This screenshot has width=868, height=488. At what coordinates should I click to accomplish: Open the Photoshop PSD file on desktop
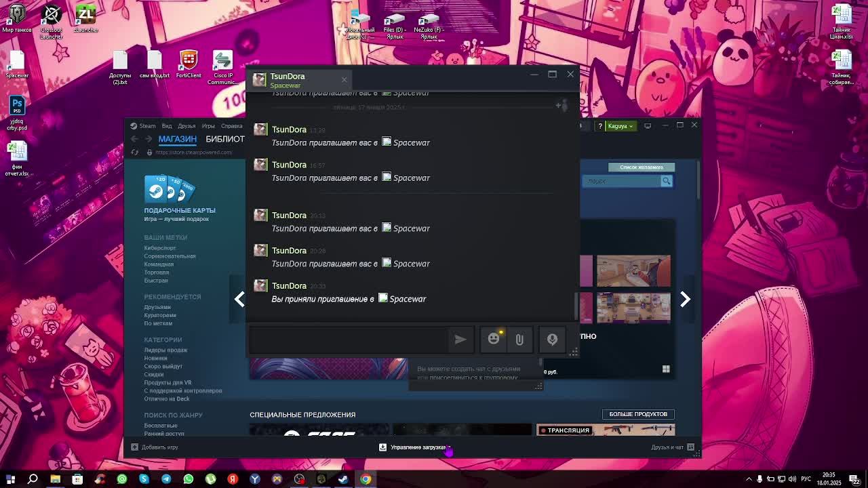pyautogui.click(x=17, y=113)
